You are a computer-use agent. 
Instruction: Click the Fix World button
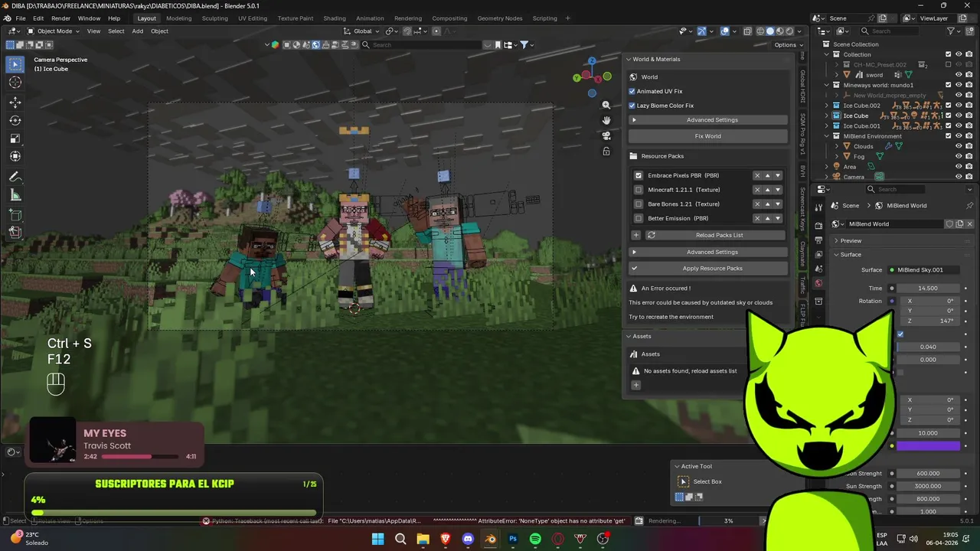[x=708, y=136]
